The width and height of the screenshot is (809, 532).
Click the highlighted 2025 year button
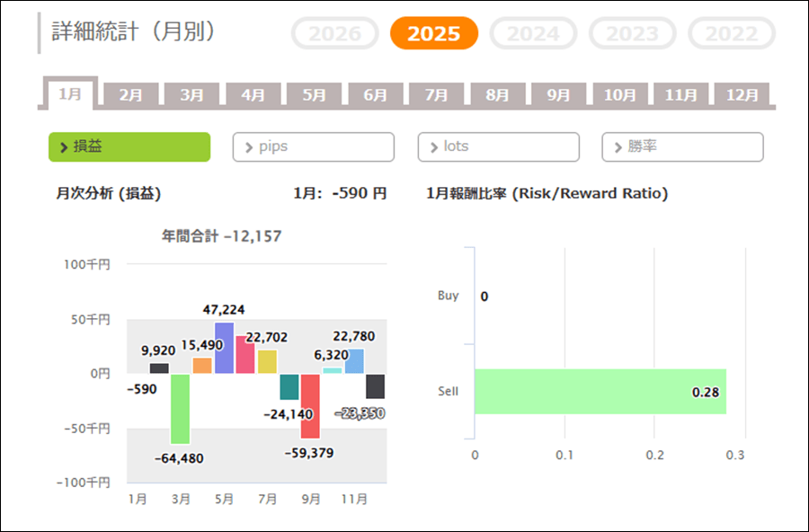point(434,34)
